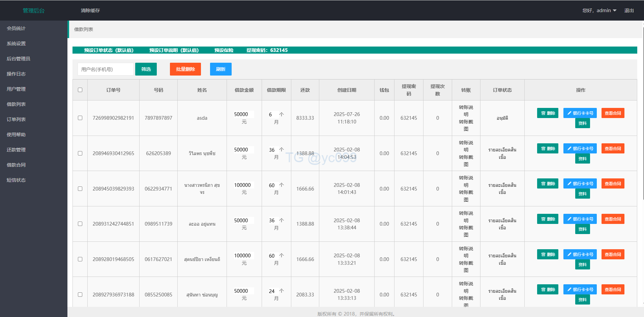Image resolution: width=644 pixels, height=317 pixels.
Task: Click pencil 银行卡卡号 button for order 208945039829393
Action: [580, 183]
